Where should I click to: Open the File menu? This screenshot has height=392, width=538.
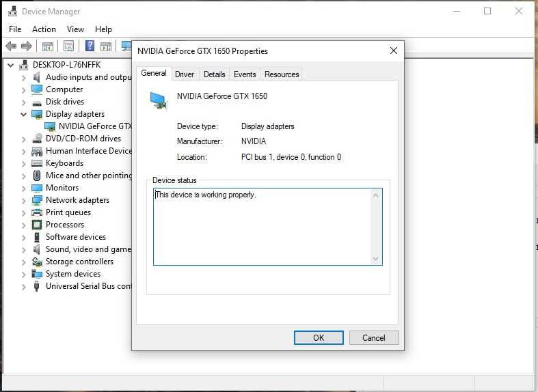15,29
